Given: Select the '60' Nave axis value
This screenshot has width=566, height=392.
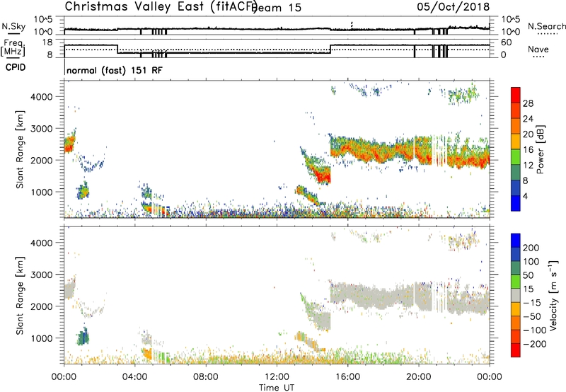Looking at the screenshot, I should pyautogui.click(x=507, y=42).
